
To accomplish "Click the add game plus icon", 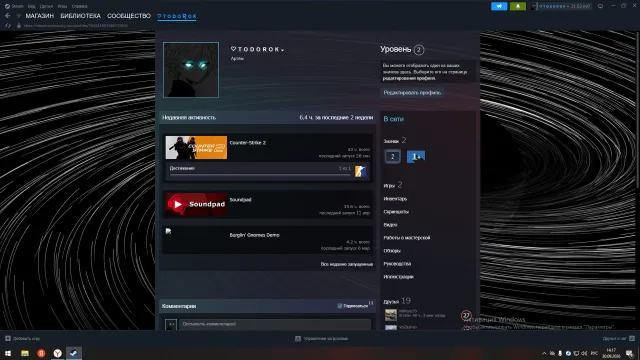I will tap(7, 338).
